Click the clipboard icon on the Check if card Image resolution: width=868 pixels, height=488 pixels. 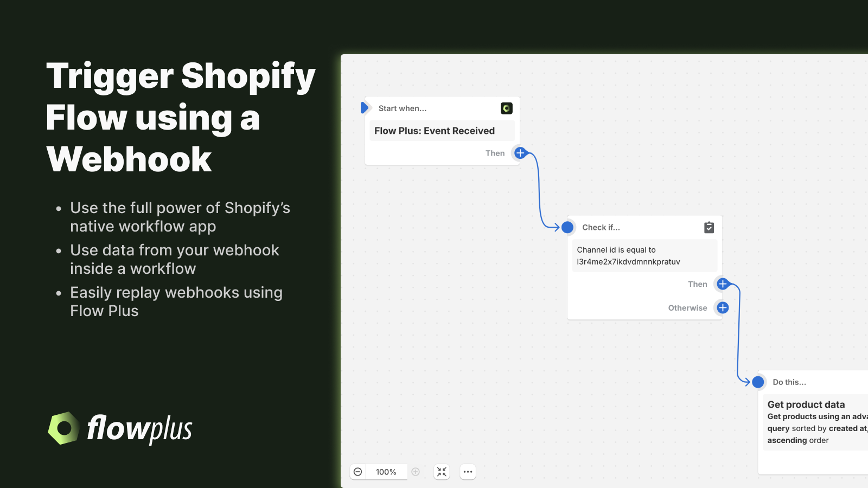pyautogui.click(x=709, y=227)
